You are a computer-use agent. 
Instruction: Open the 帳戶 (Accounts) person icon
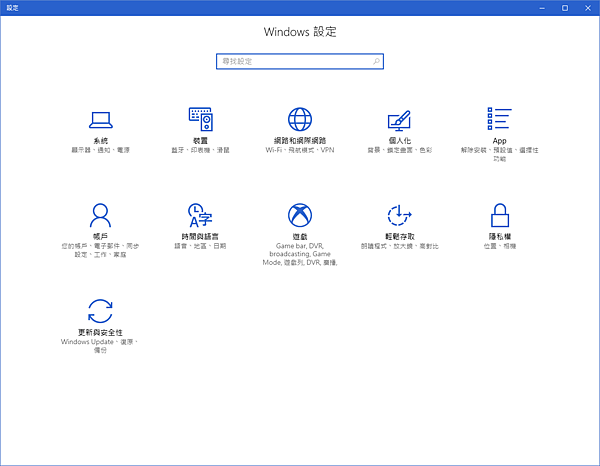pos(100,215)
